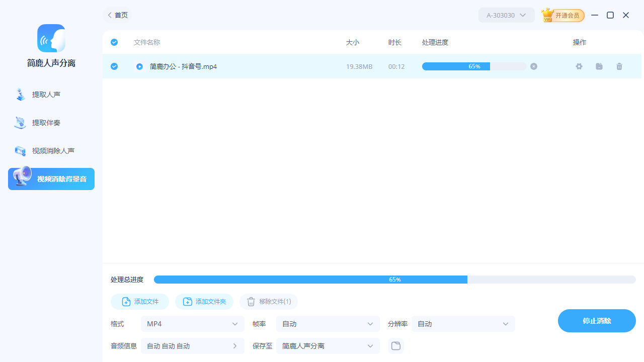Browse folder for save location
644x362 pixels.
(395, 346)
